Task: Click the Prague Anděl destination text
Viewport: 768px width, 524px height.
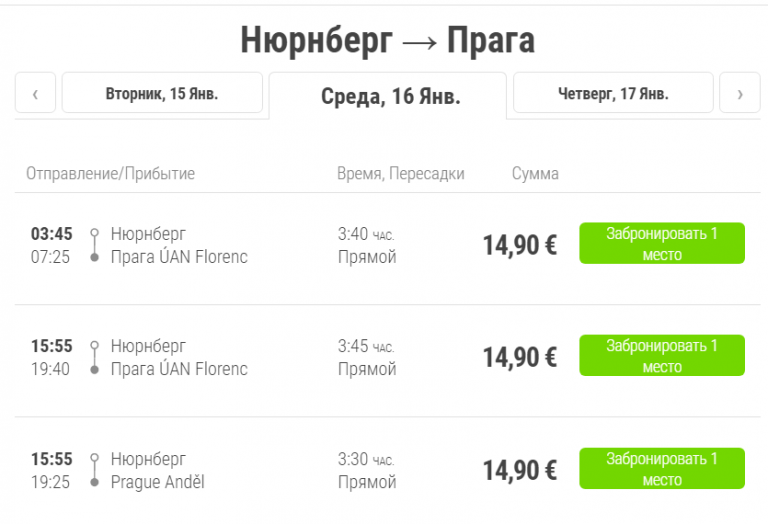Action: 158,482
